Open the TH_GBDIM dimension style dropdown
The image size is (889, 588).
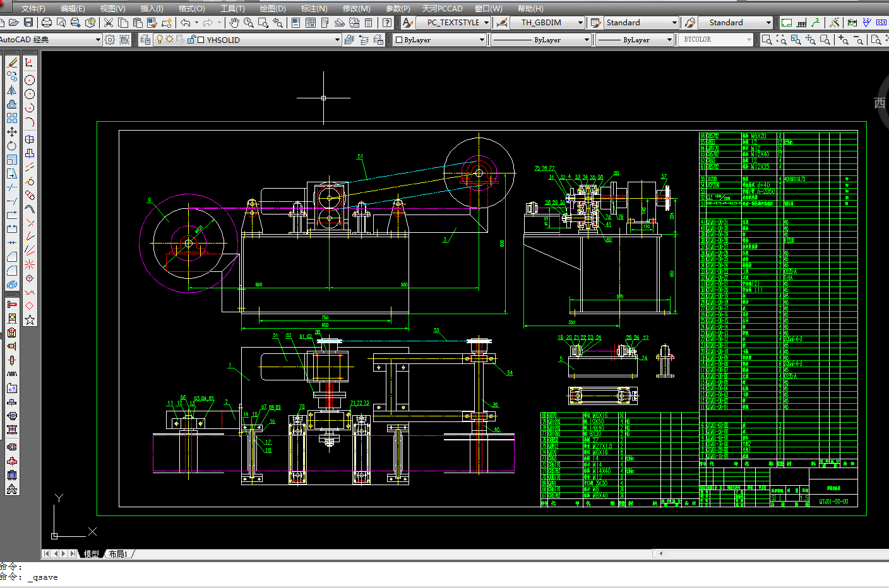[580, 23]
